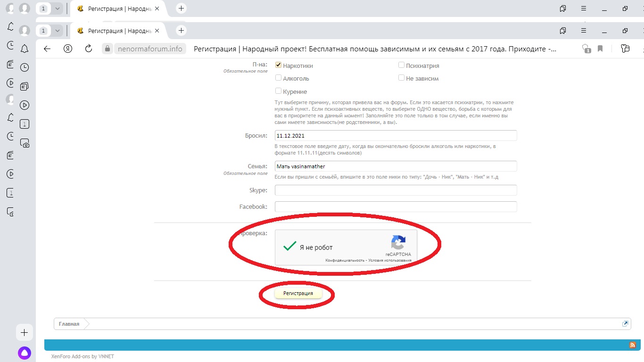The width and height of the screenshot is (644, 362).
Task: Reload the registration page
Action: [88, 49]
